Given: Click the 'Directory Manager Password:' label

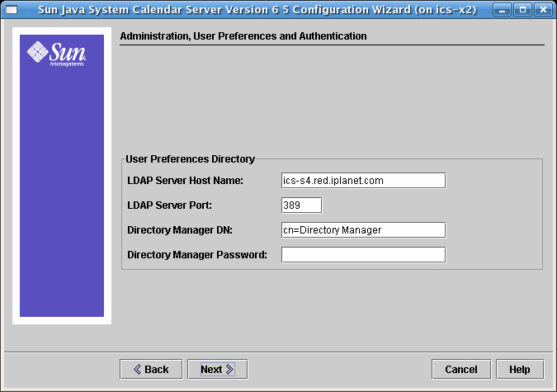Looking at the screenshot, I should point(197,255).
